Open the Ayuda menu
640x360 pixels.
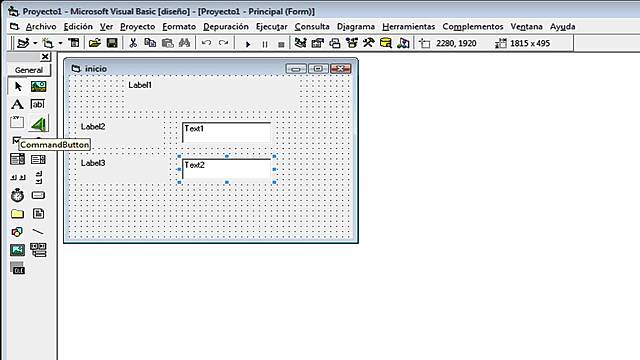[x=562, y=27]
